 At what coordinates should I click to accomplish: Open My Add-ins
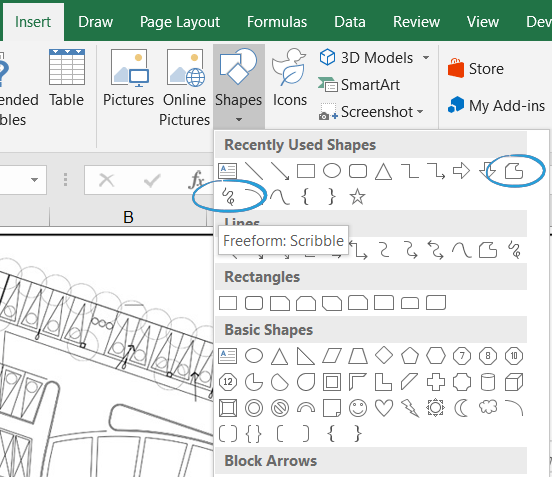click(496, 105)
